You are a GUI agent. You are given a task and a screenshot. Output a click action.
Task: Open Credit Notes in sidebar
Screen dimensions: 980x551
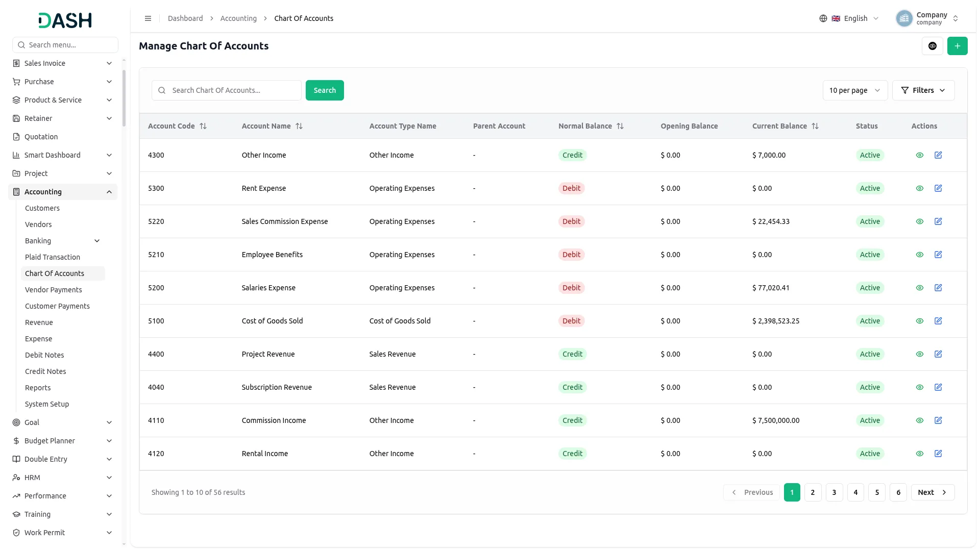45,371
